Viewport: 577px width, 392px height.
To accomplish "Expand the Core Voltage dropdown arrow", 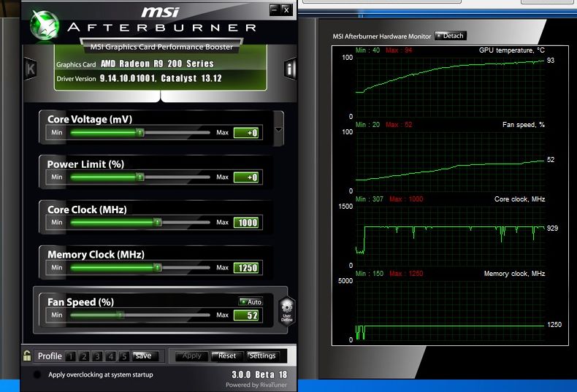I will coord(278,131).
